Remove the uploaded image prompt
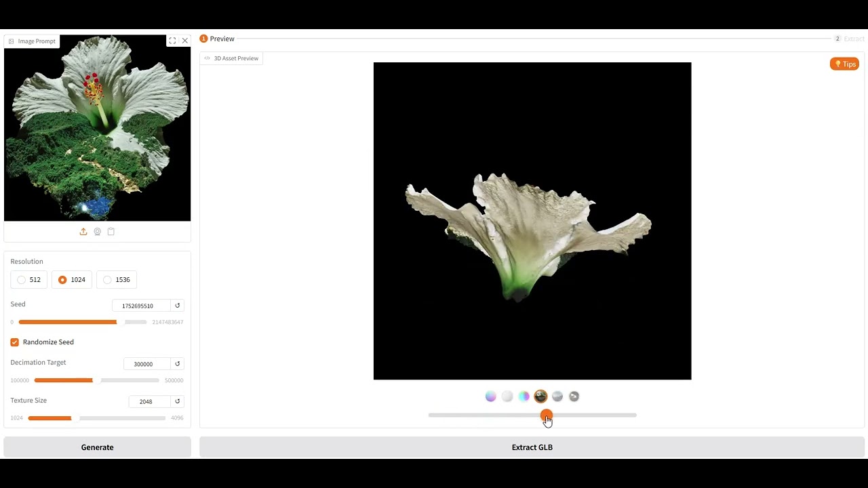Viewport: 868px width, 488px height. [185, 41]
